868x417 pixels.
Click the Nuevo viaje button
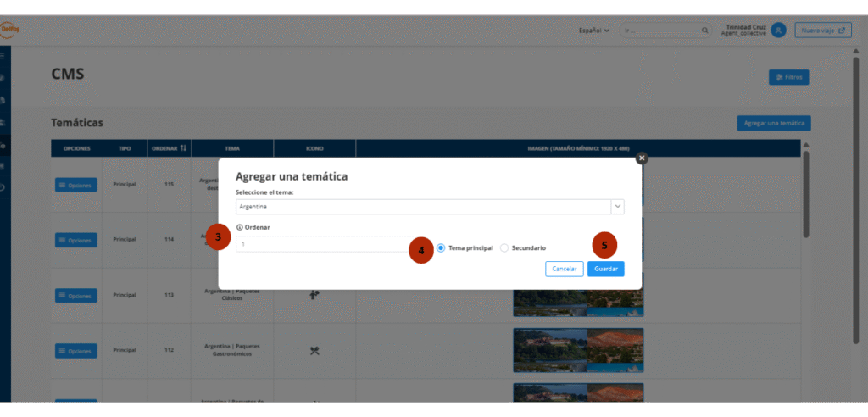[822, 31]
